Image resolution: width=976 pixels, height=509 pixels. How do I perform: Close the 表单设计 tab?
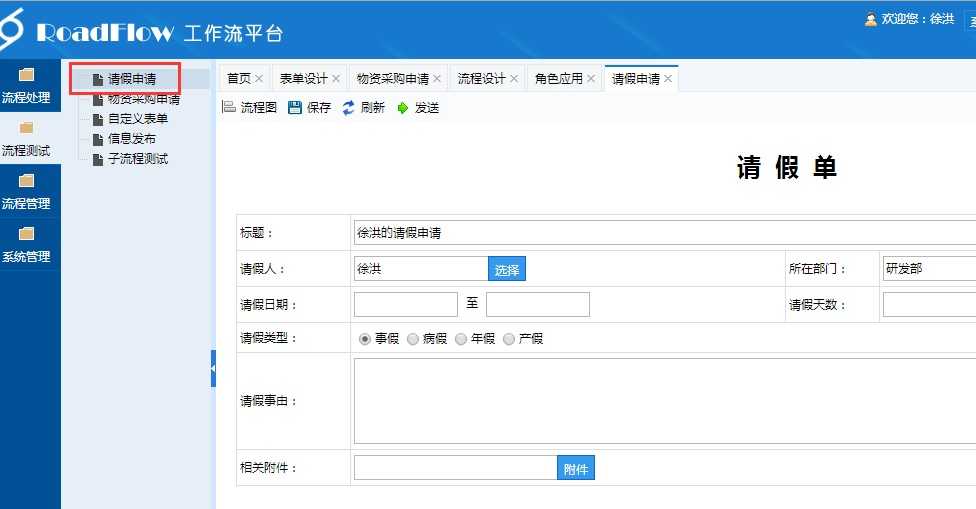[x=336, y=78]
